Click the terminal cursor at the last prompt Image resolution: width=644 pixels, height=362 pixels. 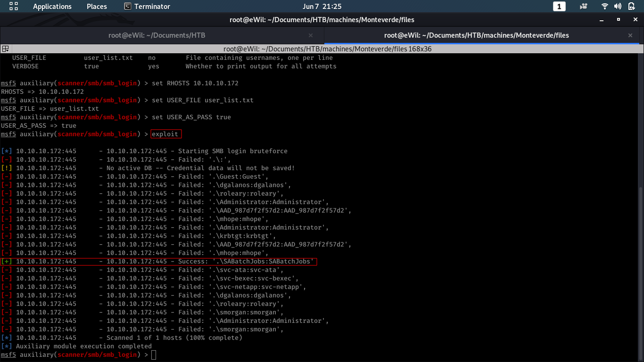154,355
